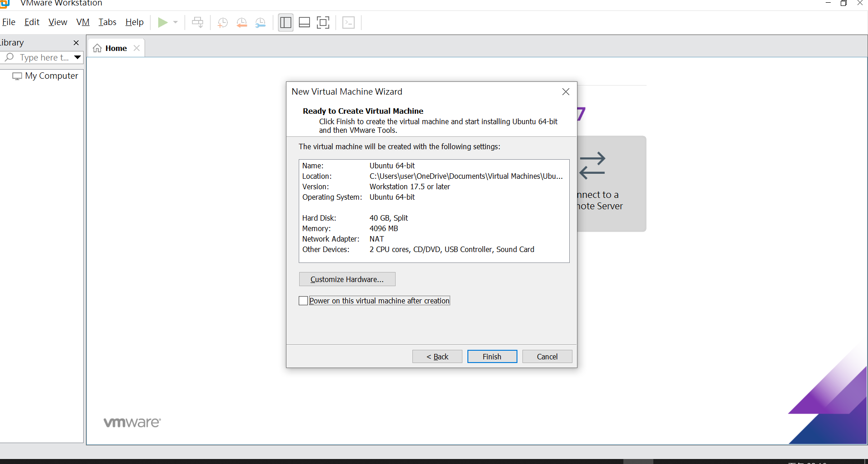
Task: Select My Computer in the Library tree
Action: click(x=51, y=76)
